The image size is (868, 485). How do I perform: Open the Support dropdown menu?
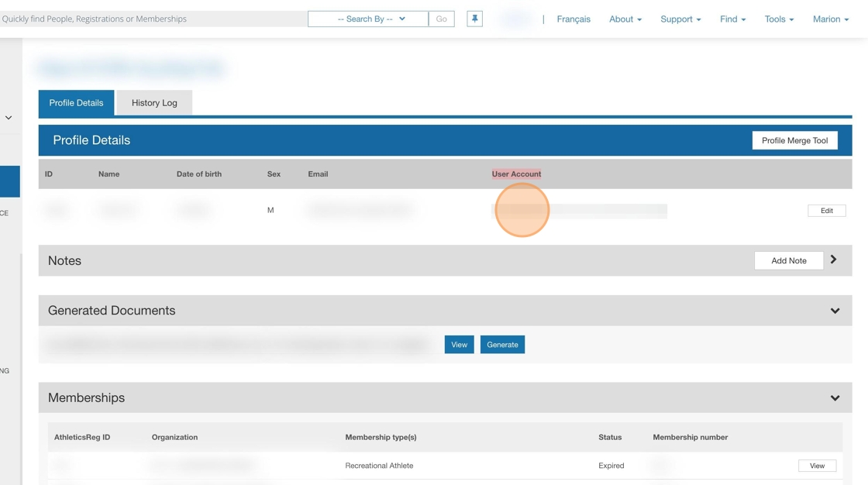pos(680,19)
